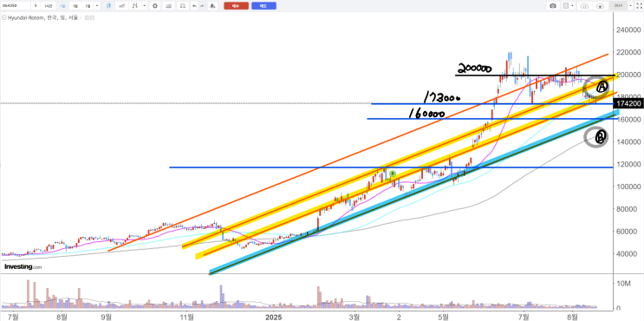Viewport: 644px width, 321px height.
Task: Create a price alert with bell icon
Action: click(212, 6)
